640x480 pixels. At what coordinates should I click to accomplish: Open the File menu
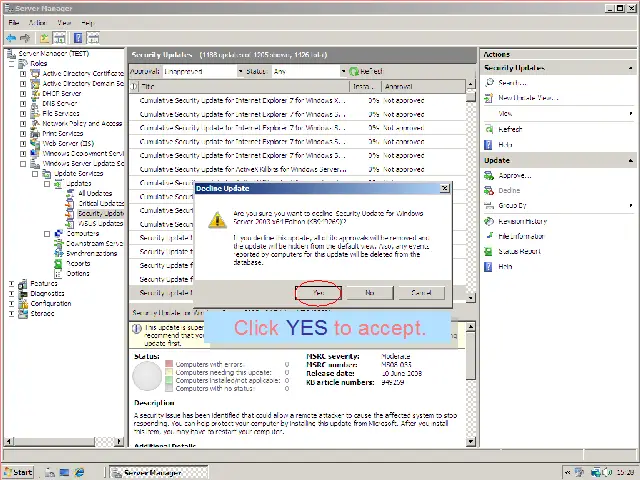[x=13, y=22]
